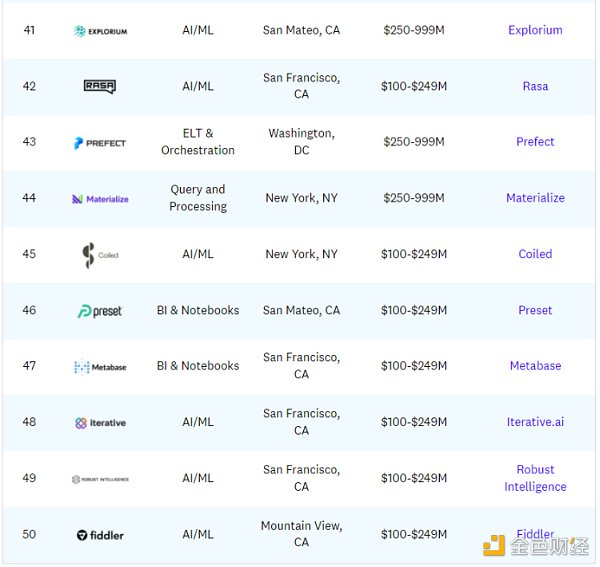This screenshot has width=600, height=567.
Task: Click 'Mountain View, CA' location cell
Action: click(302, 534)
